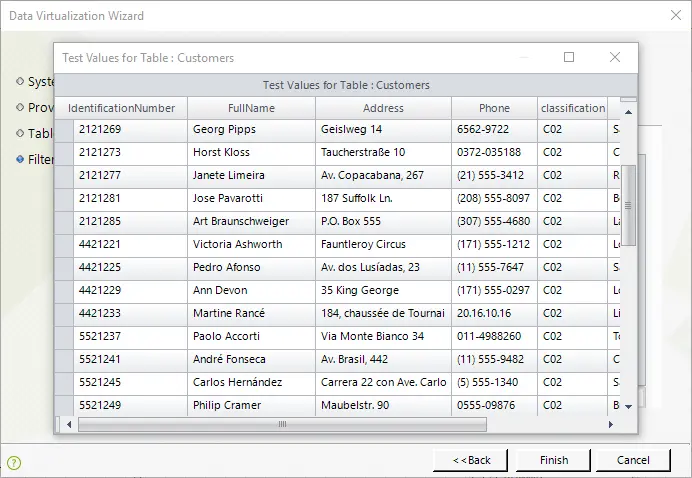Click the table's down scroll arrow

click(628, 406)
